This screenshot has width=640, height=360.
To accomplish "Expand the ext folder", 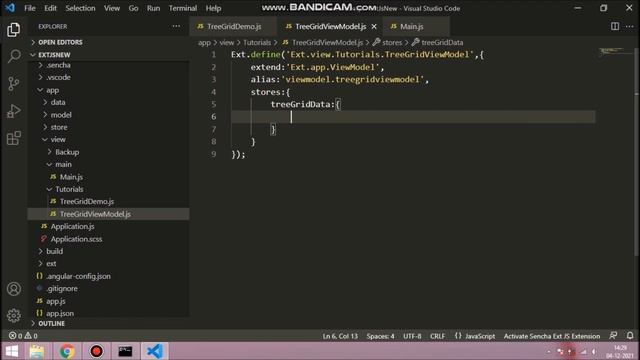I will [51, 263].
